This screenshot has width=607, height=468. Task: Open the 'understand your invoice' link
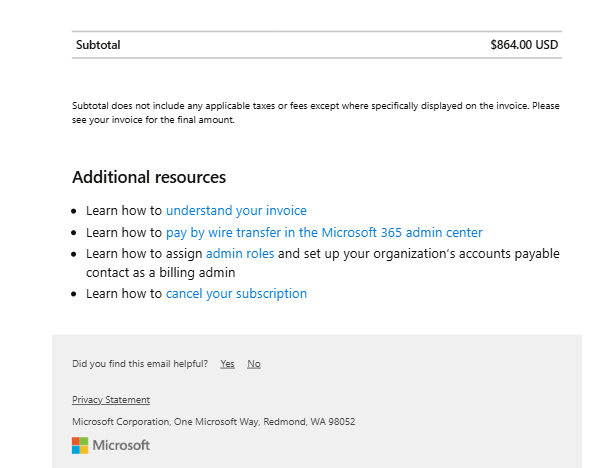(x=236, y=211)
